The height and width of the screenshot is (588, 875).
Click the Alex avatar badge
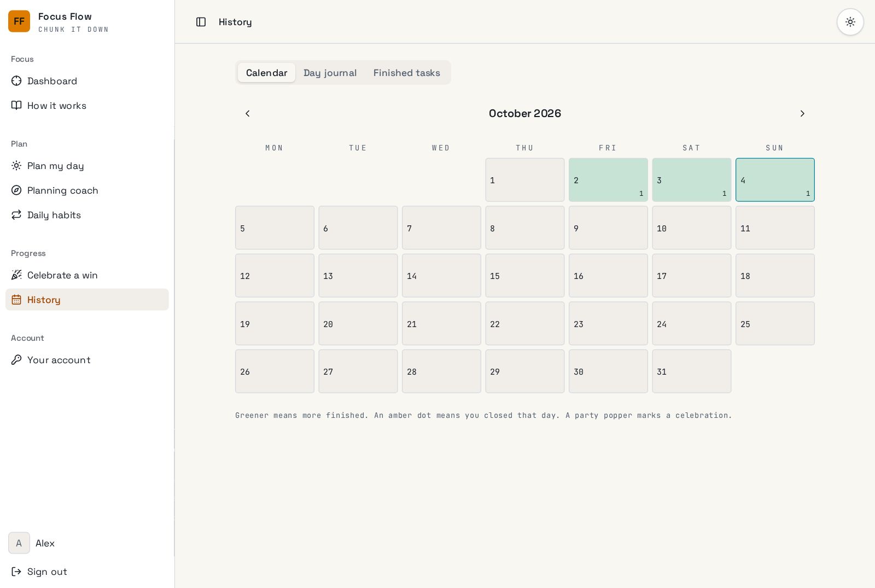point(19,543)
